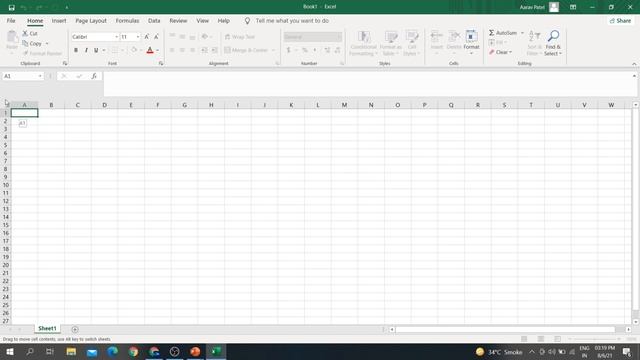Click the Clear eraser icon
Image resolution: width=640 pixels, height=360 pixels.
pos(492,52)
